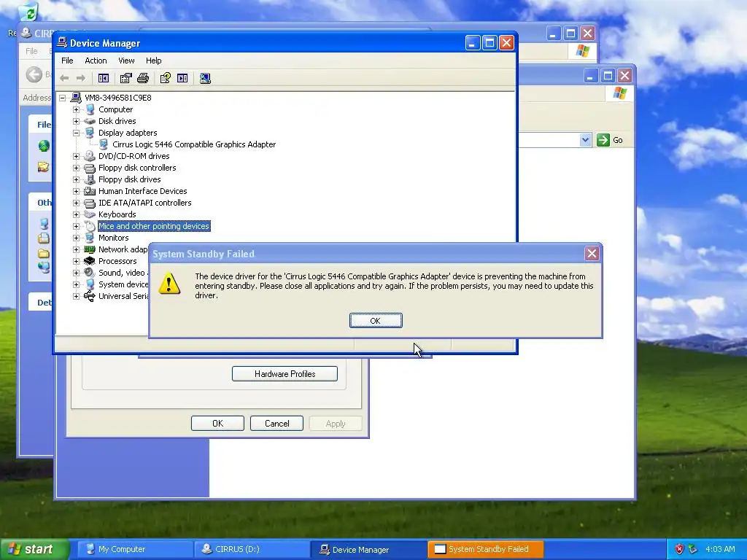The width and height of the screenshot is (747, 560).
Task: Open the View menu
Action: 126,61
